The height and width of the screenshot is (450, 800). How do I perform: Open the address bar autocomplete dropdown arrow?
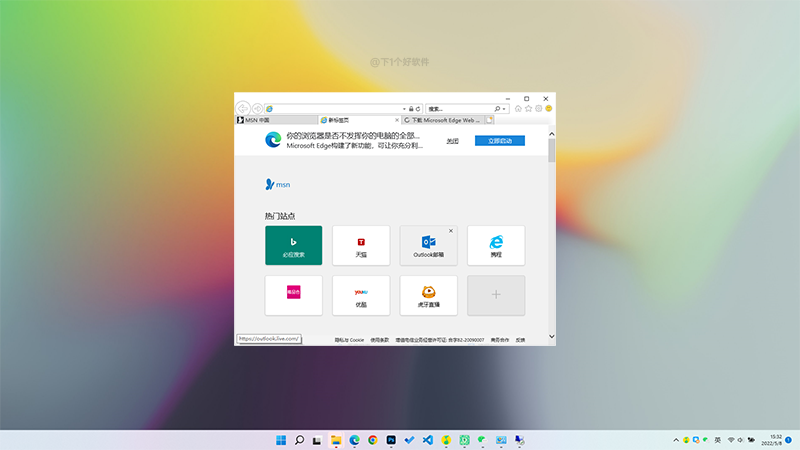click(404, 109)
